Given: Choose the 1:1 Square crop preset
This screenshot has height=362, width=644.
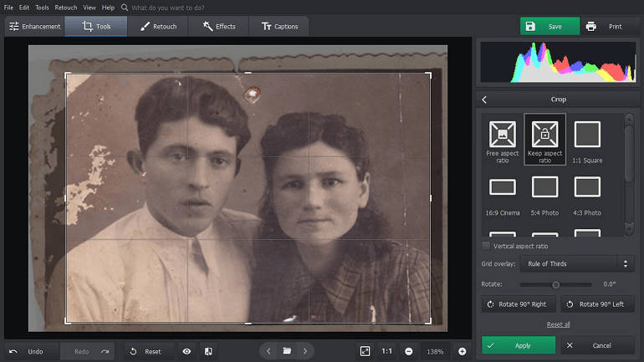Looking at the screenshot, I should (587, 134).
